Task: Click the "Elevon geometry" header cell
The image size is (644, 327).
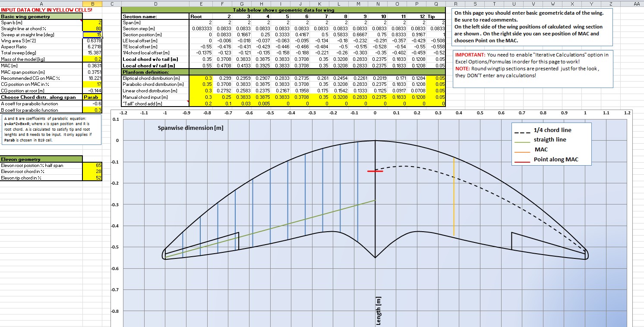Action: tap(41, 159)
